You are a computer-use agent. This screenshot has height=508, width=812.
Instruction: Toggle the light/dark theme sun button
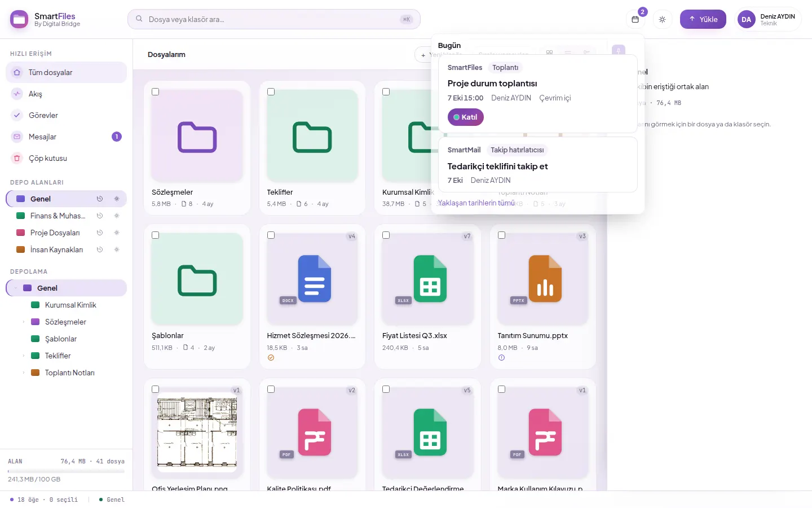coord(662,19)
